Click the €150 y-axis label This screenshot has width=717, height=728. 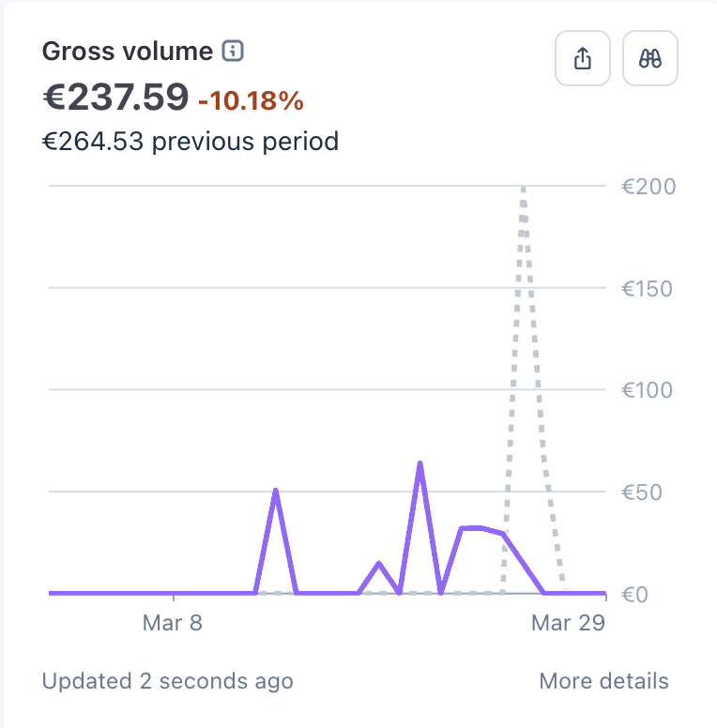pos(647,289)
